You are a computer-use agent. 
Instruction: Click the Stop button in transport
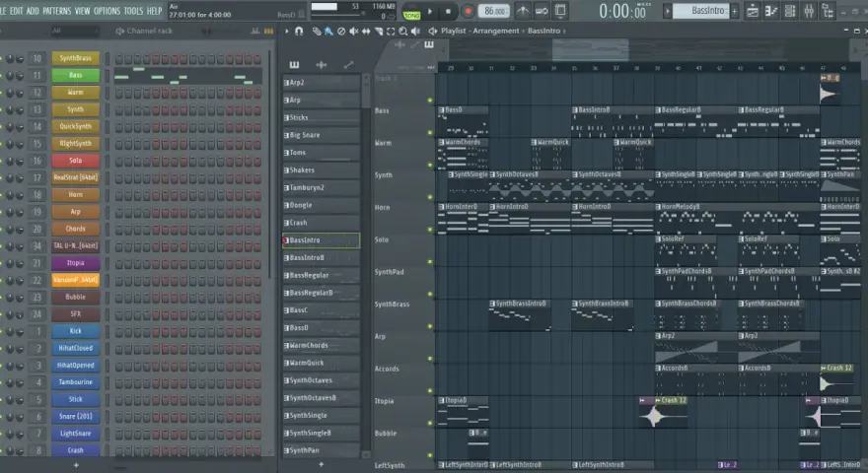click(x=448, y=11)
